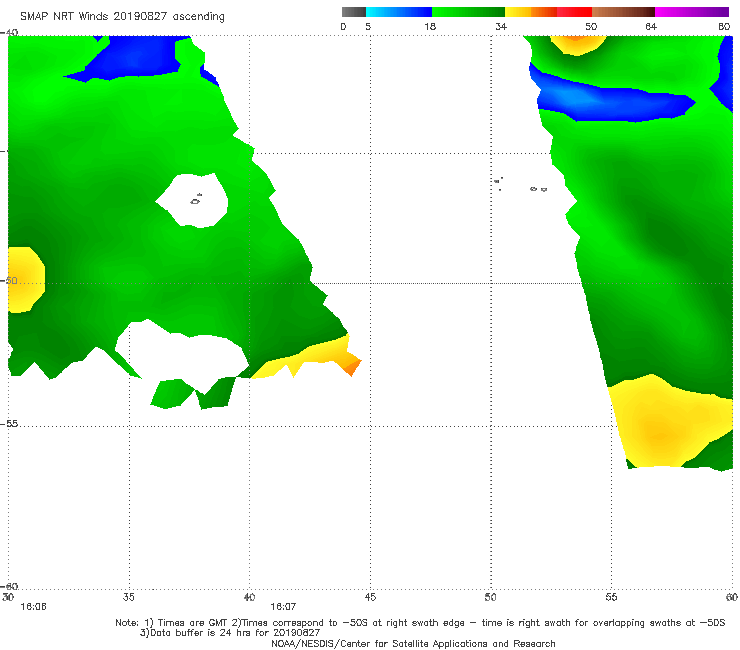The width and height of the screenshot is (740, 650).
Task: Click the colorbar label "5"
Action: coord(368,27)
